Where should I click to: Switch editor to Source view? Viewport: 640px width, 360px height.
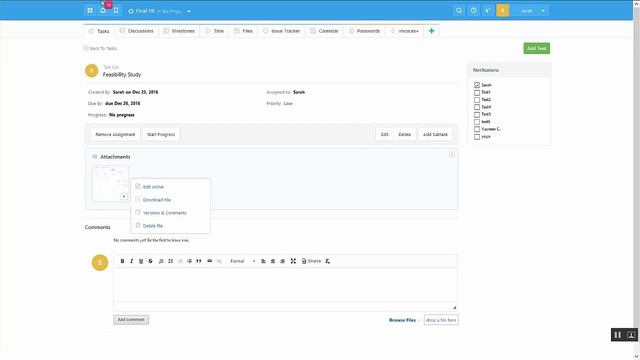tap(311, 261)
